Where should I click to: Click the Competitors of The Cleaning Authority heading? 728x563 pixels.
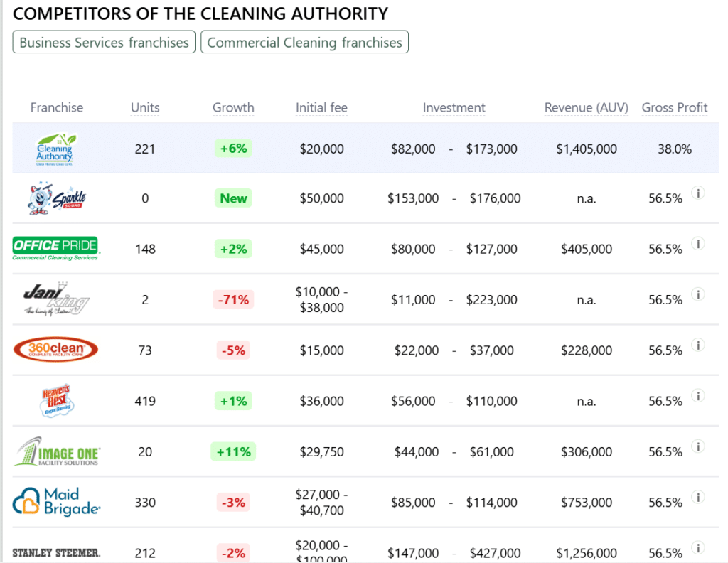pos(200,14)
